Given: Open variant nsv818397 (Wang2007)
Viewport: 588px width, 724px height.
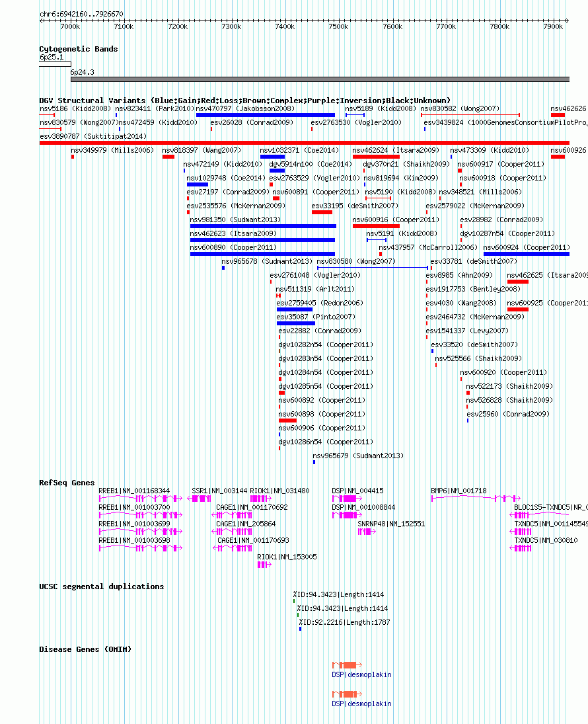Looking at the screenshot, I should point(202,151).
